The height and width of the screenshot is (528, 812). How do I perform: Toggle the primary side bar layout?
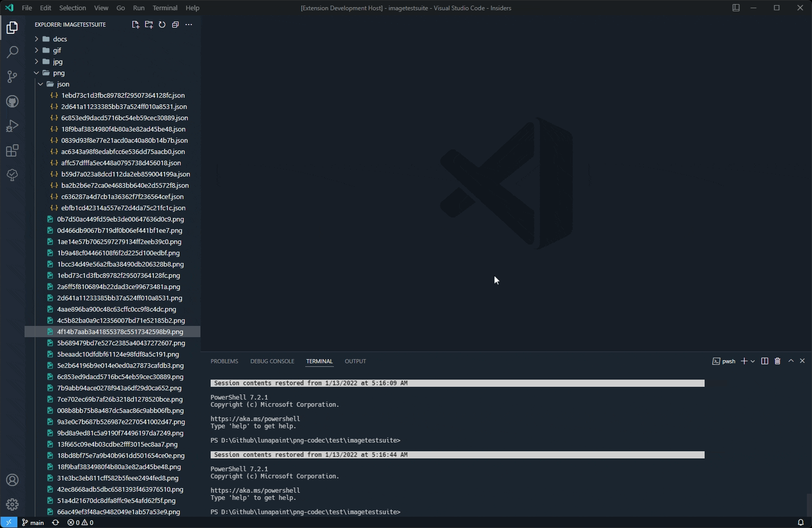coord(736,8)
